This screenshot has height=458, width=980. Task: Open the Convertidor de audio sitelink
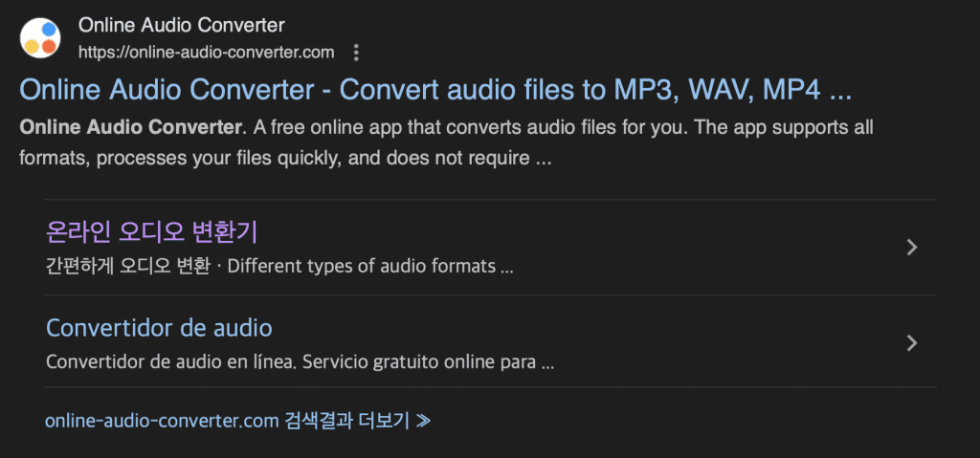(159, 328)
